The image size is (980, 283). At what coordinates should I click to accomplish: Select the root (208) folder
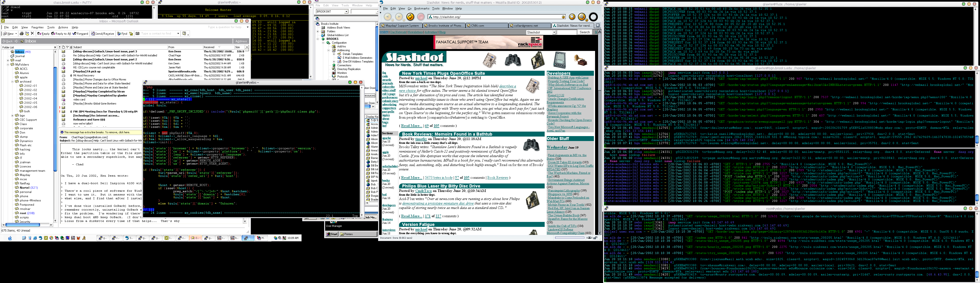pos(25,213)
